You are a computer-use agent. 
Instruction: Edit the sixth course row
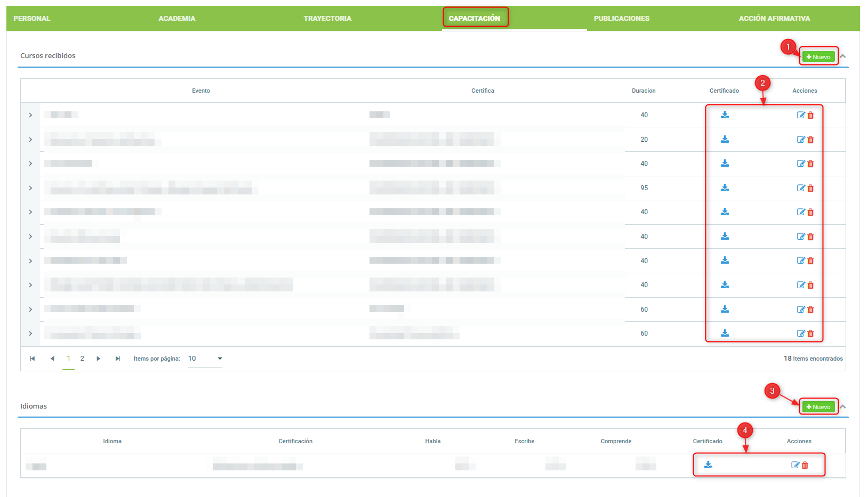point(801,237)
